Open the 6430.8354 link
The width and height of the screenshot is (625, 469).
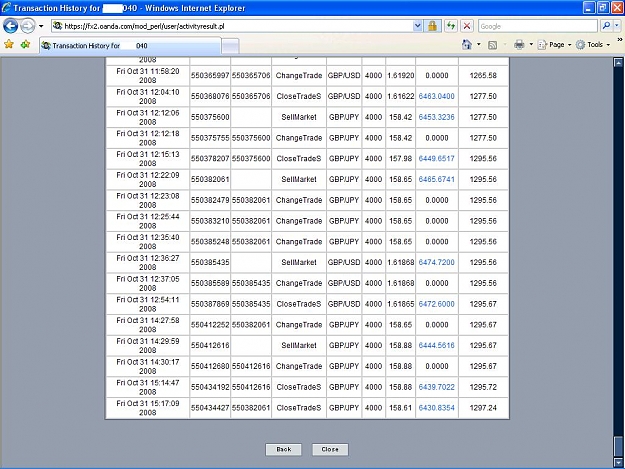(436, 408)
